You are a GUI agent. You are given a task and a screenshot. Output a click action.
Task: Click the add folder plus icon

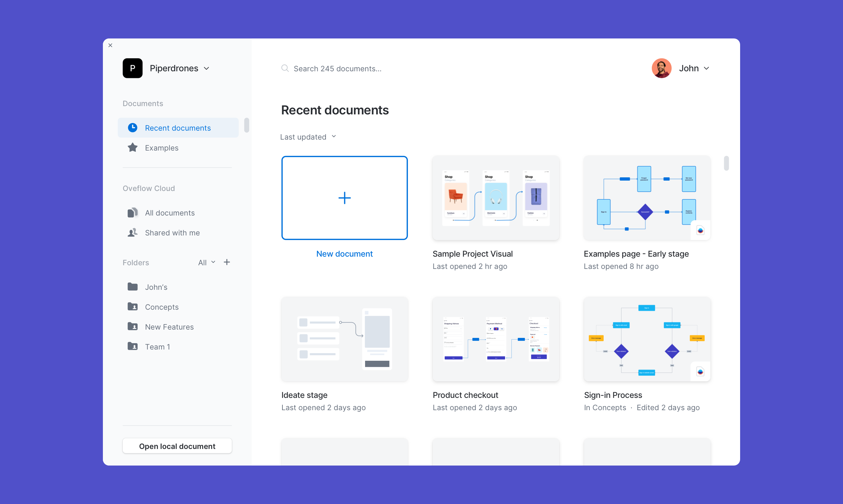(227, 262)
